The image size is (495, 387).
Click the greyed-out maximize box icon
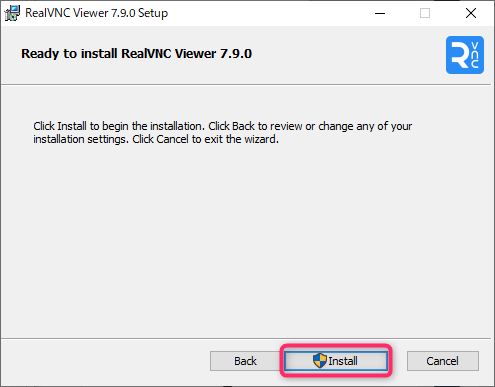tap(425, 13)
